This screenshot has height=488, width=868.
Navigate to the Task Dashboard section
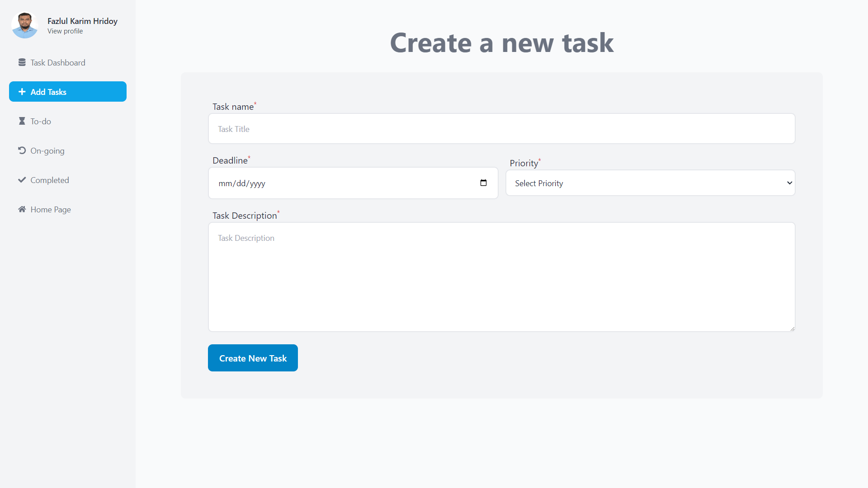pyautogui.click(x=57, y=62)
